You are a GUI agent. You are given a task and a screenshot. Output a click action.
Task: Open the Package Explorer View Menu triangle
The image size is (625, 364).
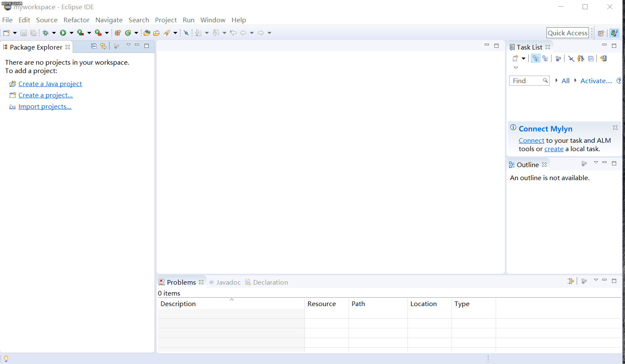pyautogui.click(x=129, y=45)
